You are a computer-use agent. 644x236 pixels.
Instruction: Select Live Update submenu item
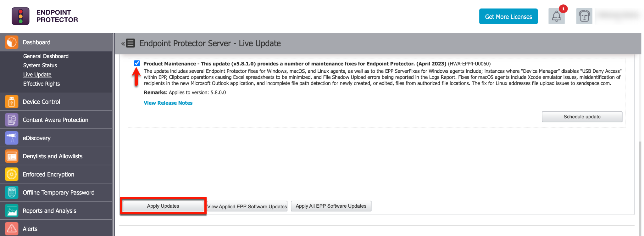[x=37, y=75]
